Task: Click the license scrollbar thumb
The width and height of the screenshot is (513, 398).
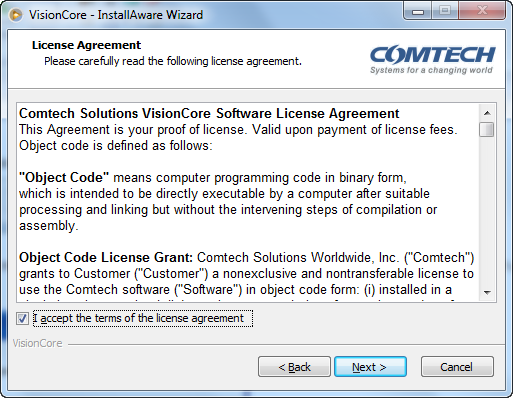Action: pyautogui.click(x=487, y=129)
